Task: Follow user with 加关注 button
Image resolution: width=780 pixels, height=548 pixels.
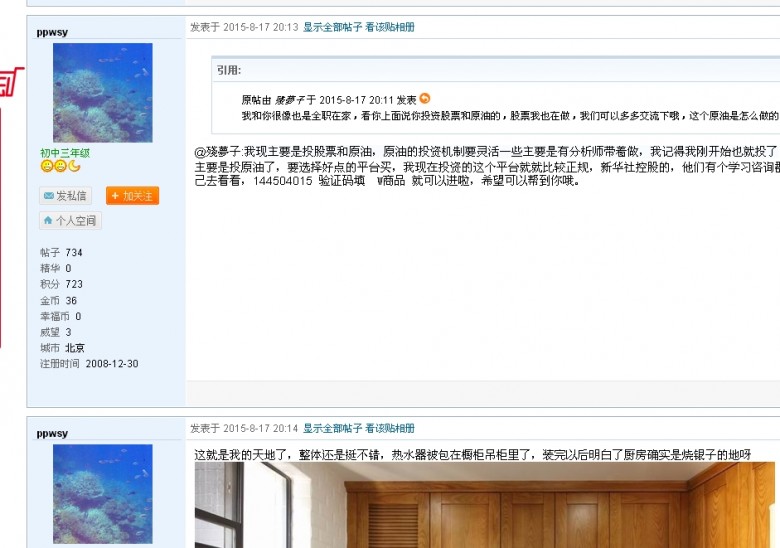Action: pos(132,196)
